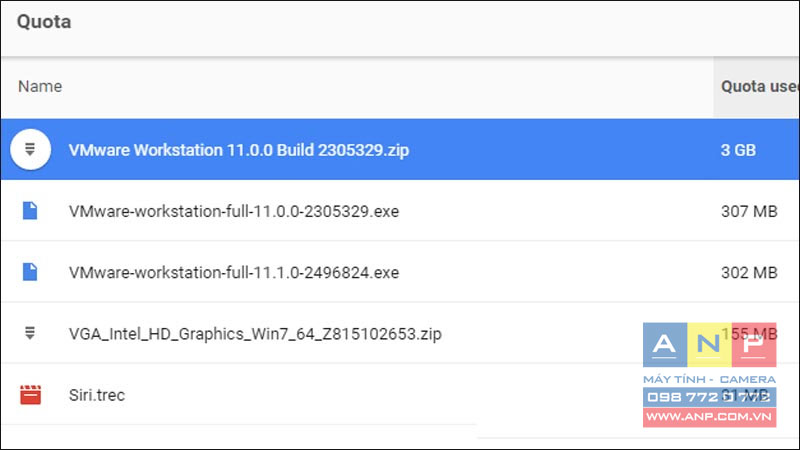This screenshot has width=800, height=450.
Task: Click the Name column header
Action: tap(40, 86)
